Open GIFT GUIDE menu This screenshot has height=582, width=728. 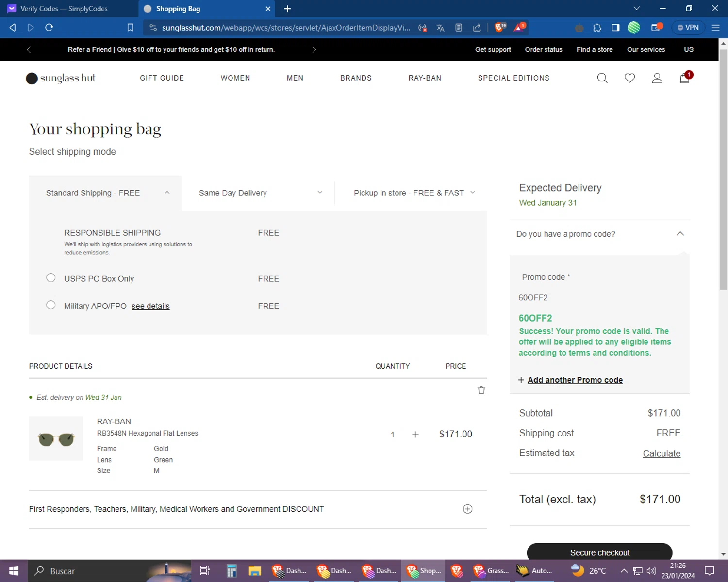pyautogui.click(x=162, y=78)
